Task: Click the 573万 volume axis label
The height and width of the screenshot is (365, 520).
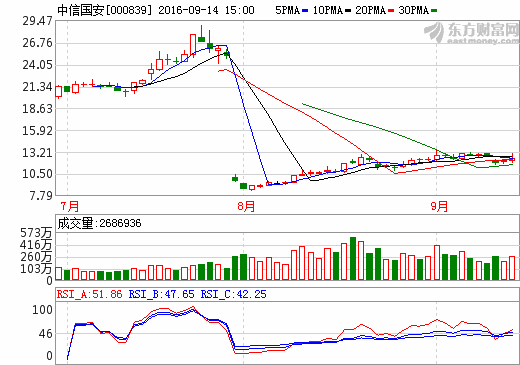Action: pyautogui.click(x=36, y=233)
